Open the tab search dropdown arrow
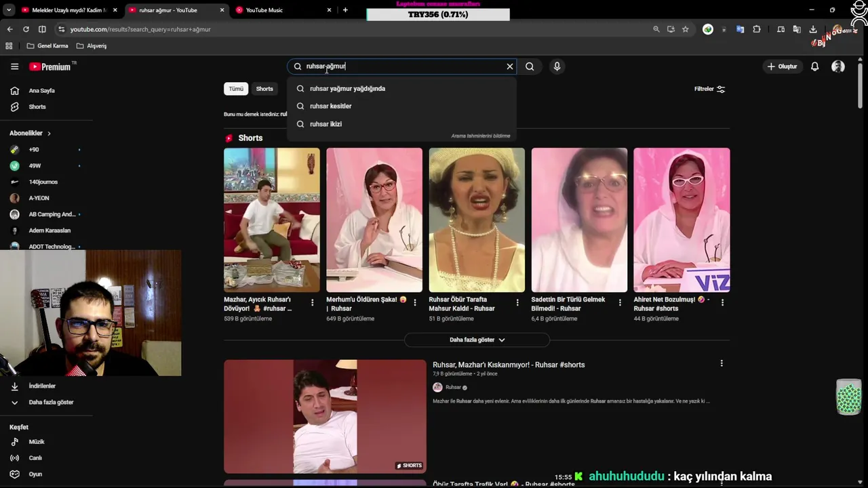 pos(9,10)
